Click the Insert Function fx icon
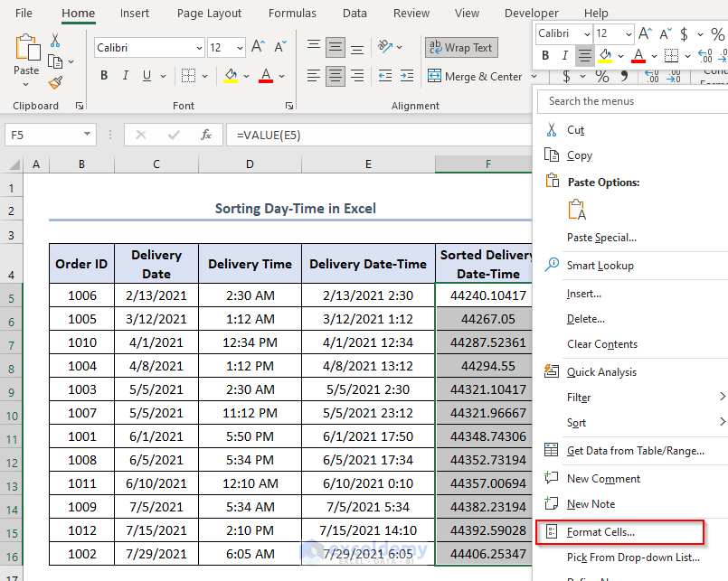This screenshot has height=581, width=728. coord(206,135)
